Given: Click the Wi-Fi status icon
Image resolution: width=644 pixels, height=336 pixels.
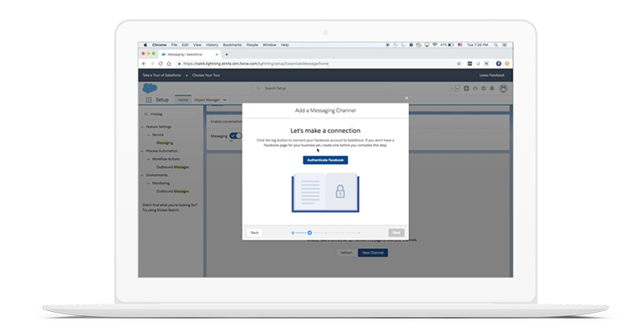Looking at the screenshot, I should click(435, 45).
